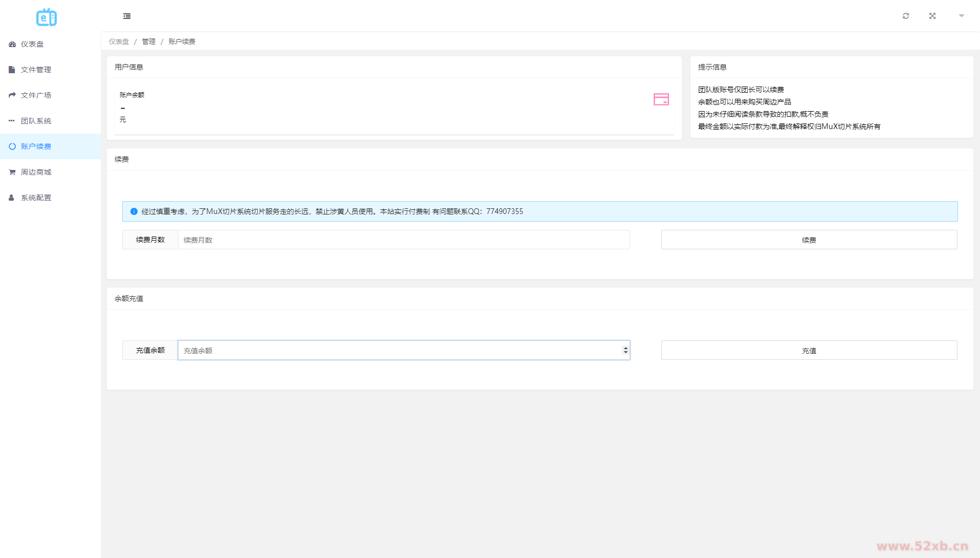Click the 续费月数 input field

pyautogui.click(x=404, y=240)
